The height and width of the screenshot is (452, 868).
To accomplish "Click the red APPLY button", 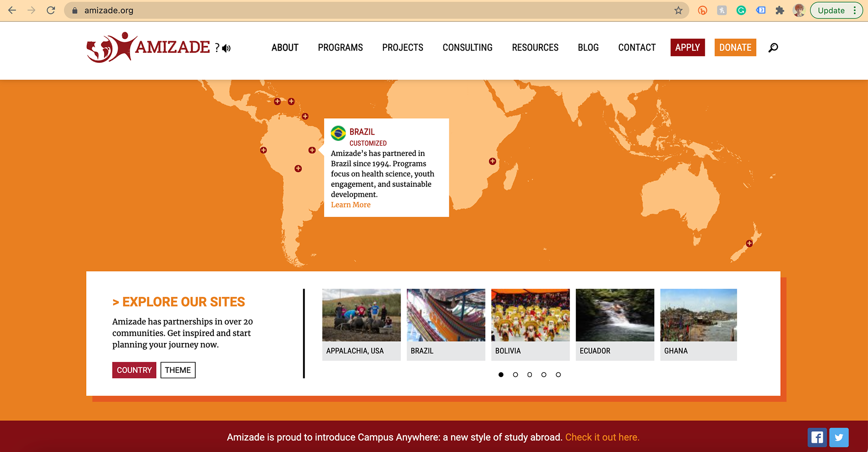I will tap(688, 48).
